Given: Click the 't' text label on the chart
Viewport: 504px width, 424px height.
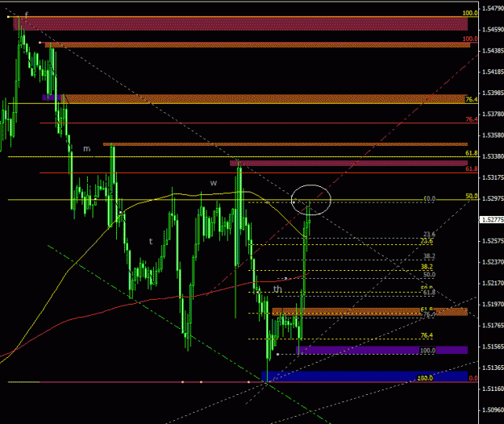Looking at the screenshot, I should (151, 241).
